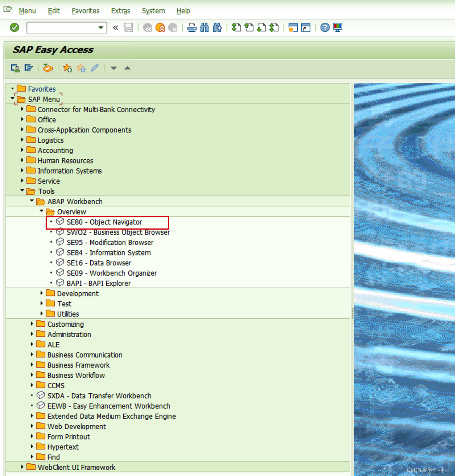Screen dimensions: 455x476
Task: Click the Generate Shortcut icon
Action: pyautogui.click(x=306, y=28)
